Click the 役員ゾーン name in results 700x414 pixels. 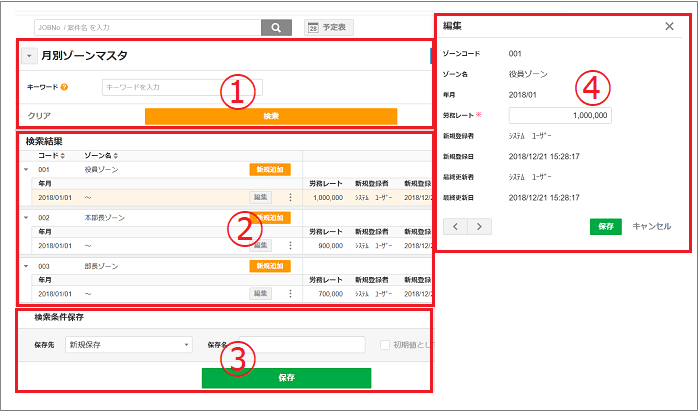(x=101, y=170)
